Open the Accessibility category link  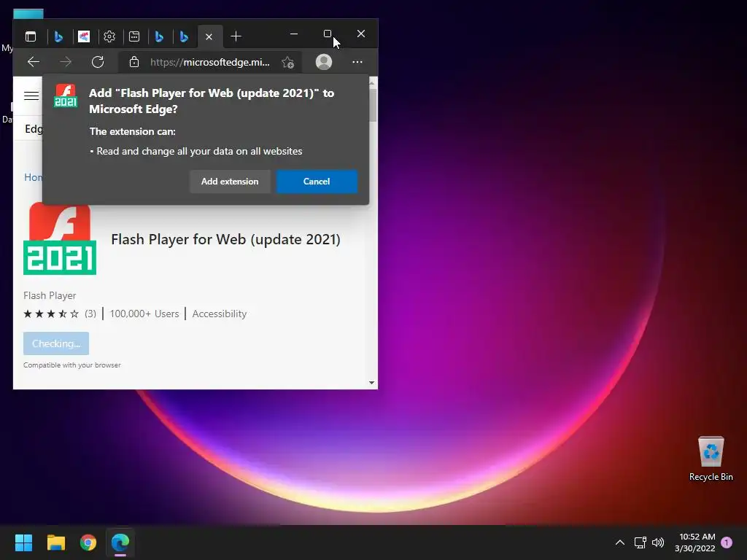click(220, 314)
